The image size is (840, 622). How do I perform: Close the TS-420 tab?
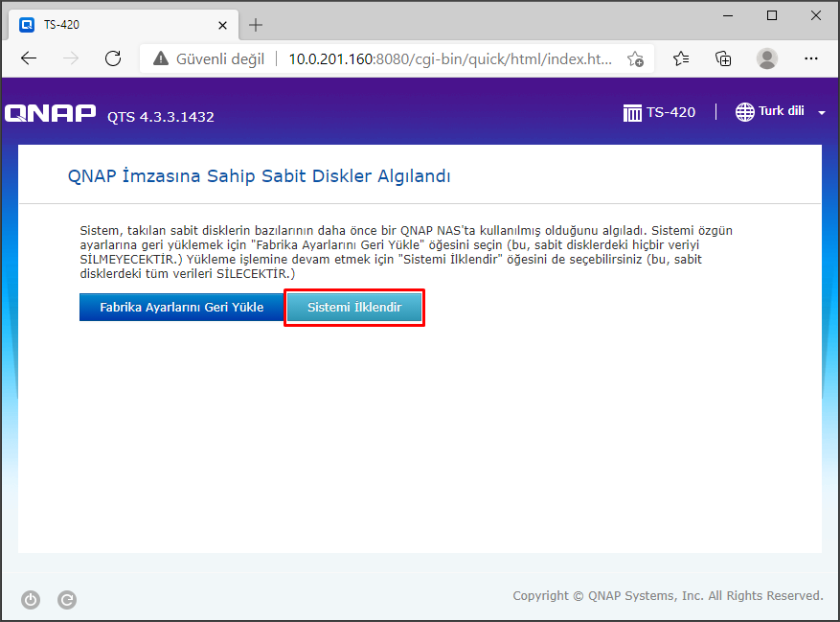pyautogui.click(x=224, y=25)
